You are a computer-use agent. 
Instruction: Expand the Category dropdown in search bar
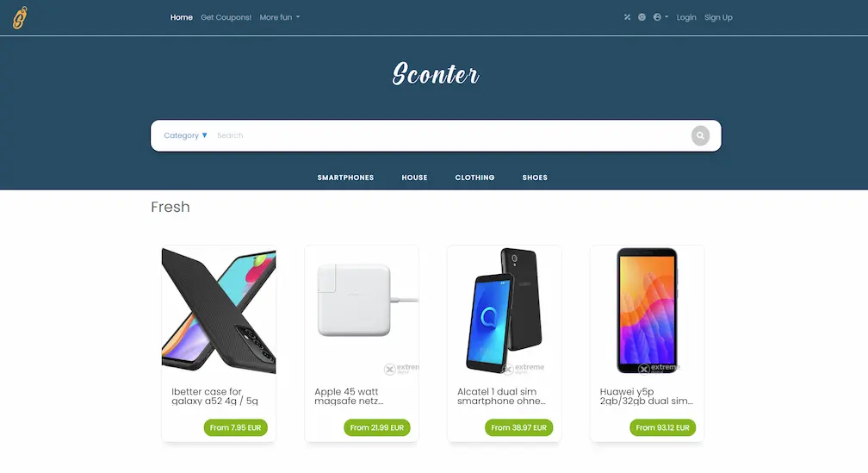click(185, 136)
